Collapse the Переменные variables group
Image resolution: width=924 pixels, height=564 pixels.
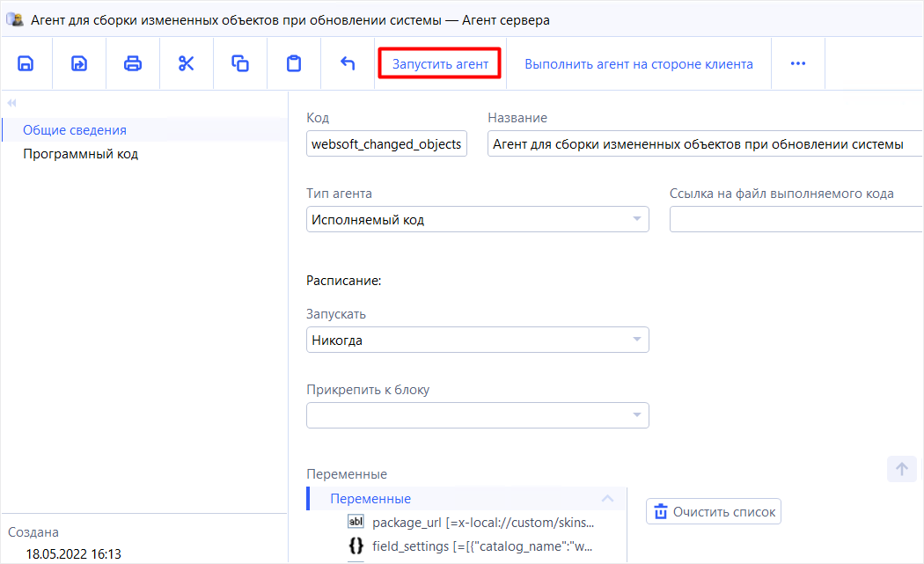click(x=607, y=498)
